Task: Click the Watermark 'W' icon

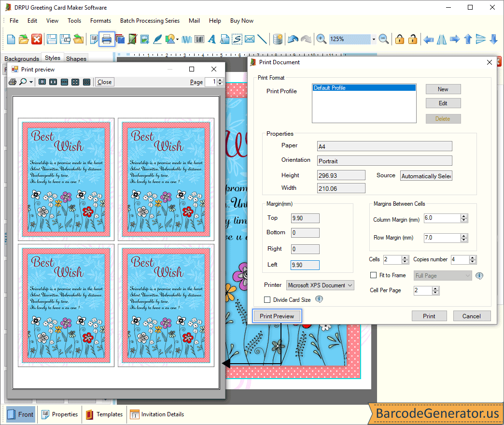Action: point(187,39)
